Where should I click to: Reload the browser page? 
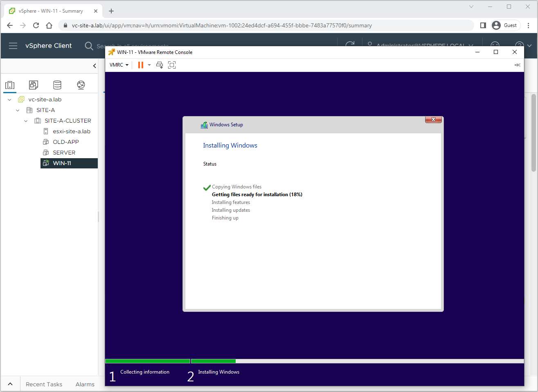tap(36, 25)
